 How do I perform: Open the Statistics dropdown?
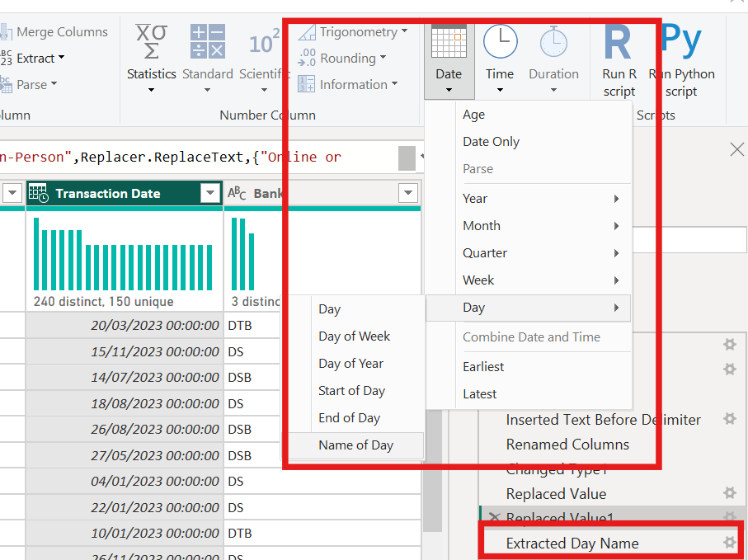click(x=151, y=59)
